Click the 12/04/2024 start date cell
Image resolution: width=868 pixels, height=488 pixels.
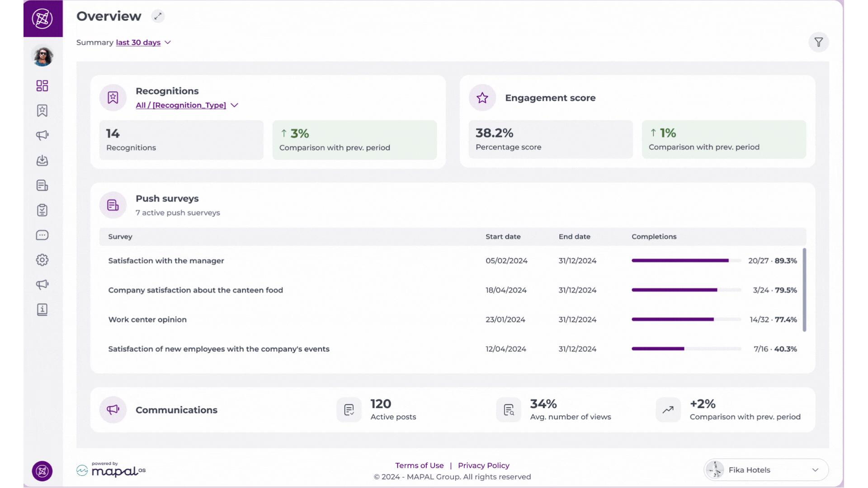(506, 349)
